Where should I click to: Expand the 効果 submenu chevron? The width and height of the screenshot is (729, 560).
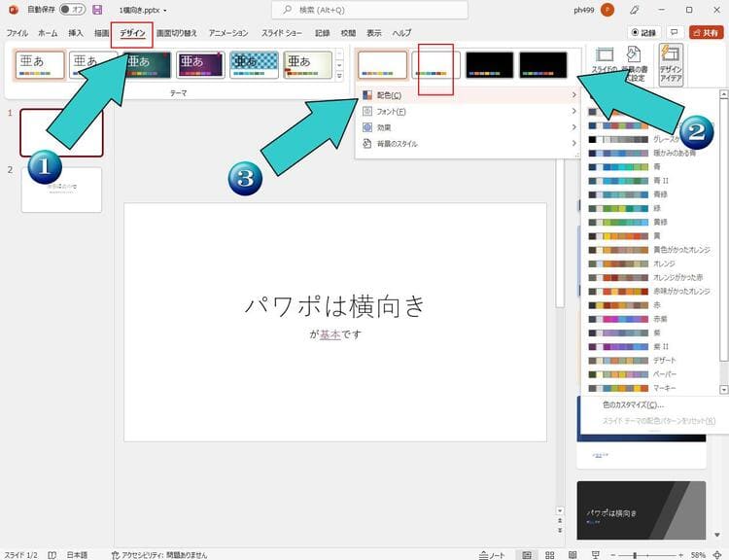pyautogui.click(x=574, y=127)
